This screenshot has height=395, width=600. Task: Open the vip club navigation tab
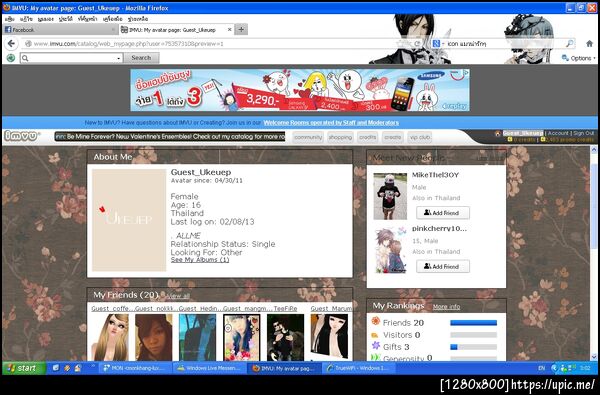click(x=420, y=137)
